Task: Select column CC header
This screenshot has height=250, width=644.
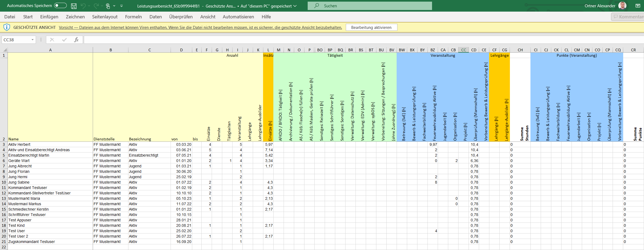Action: pos(464,50)
